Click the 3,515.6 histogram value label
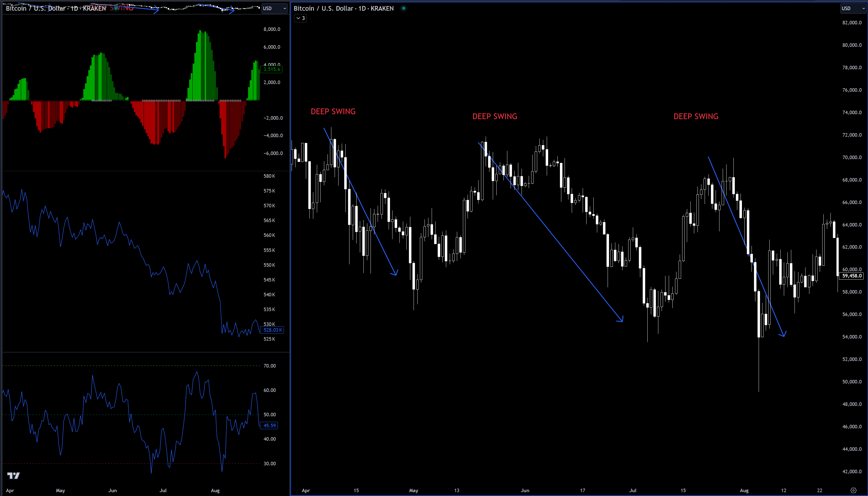The height and width of the screenshot is (496, 868). tap(271, 70)
